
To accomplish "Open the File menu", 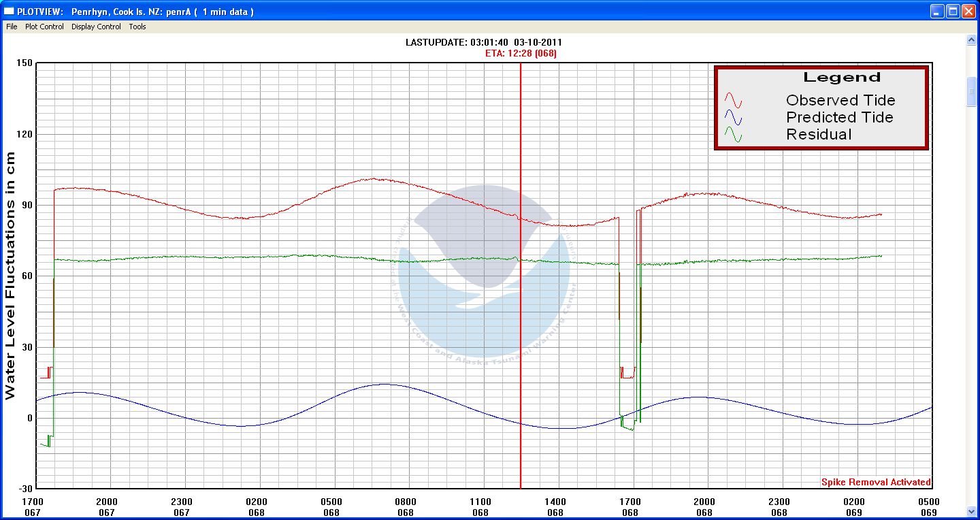I will click(x=12, y=27).
